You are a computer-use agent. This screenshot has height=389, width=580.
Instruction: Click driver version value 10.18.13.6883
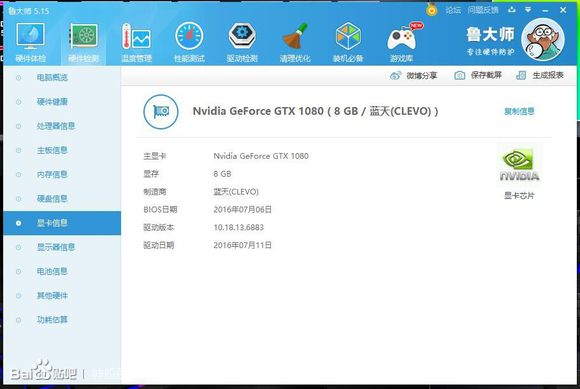click(239, 227)
